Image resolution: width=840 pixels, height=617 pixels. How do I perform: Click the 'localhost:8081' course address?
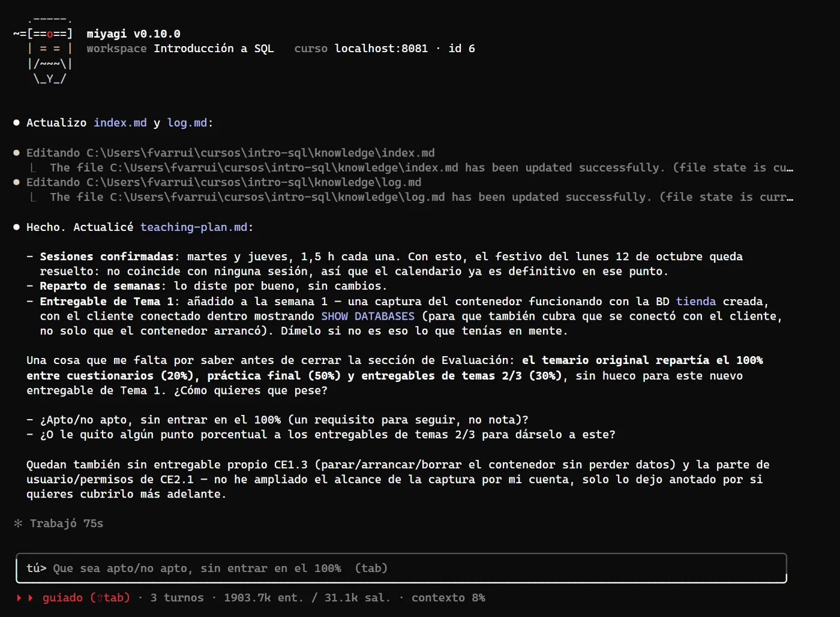(382, 49)
